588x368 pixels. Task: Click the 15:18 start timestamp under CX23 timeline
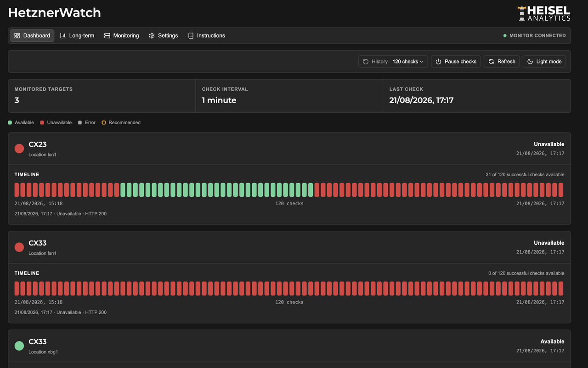[x=39, y=203]
